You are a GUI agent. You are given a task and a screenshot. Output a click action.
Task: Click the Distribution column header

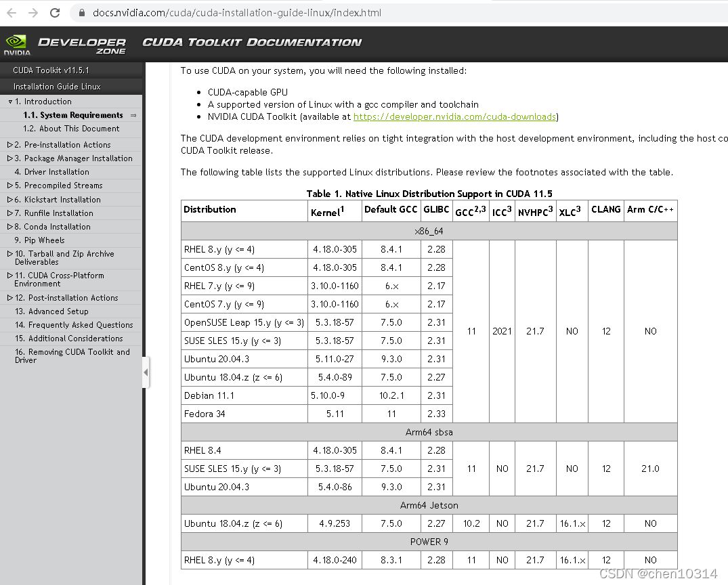pos(244,211)
